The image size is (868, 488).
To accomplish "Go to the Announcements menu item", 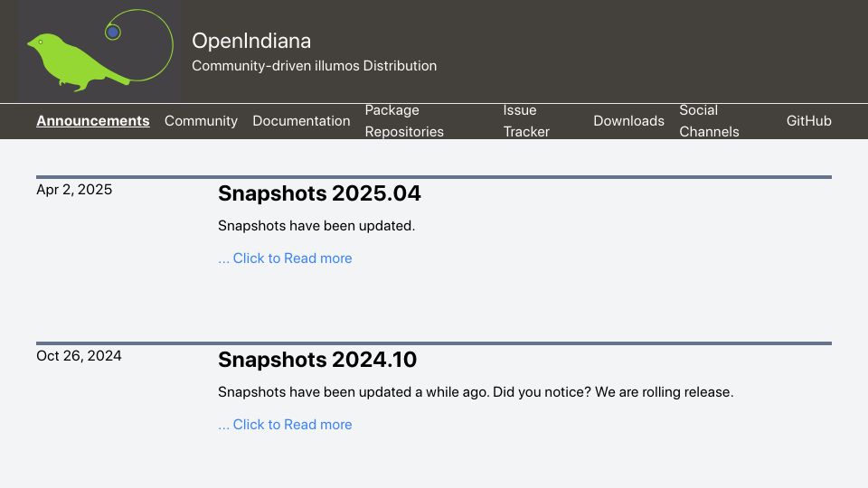I will tap(93, 120).
